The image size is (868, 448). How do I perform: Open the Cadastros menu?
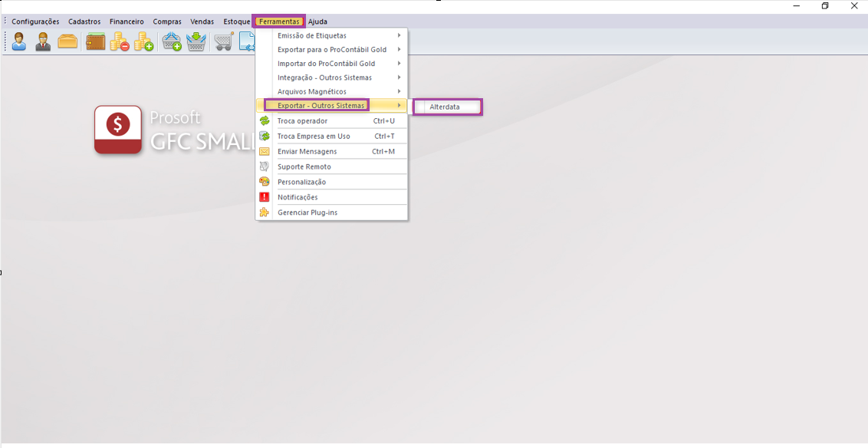84,21
